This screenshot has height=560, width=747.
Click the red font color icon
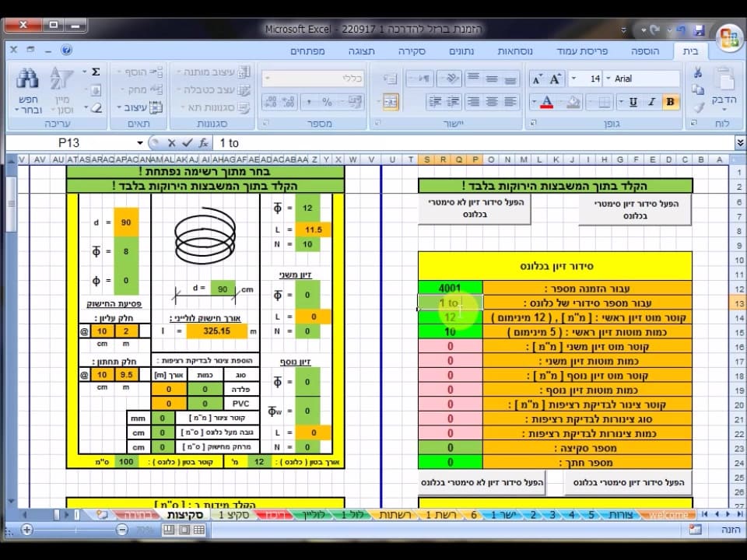pyautogui.click(x=547, y=102)
